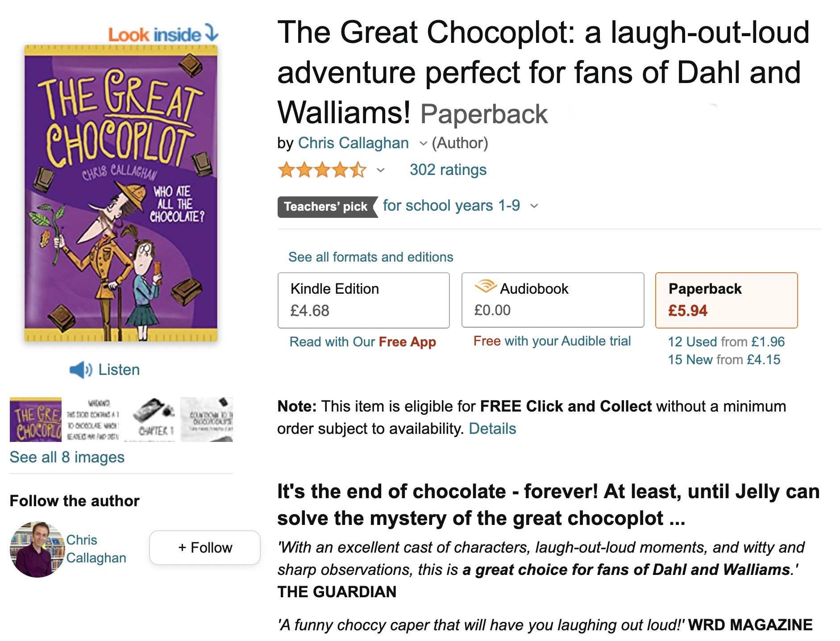
Task: Click Chris Callaghan's author profile photo
Action: [x=37, y=549]
